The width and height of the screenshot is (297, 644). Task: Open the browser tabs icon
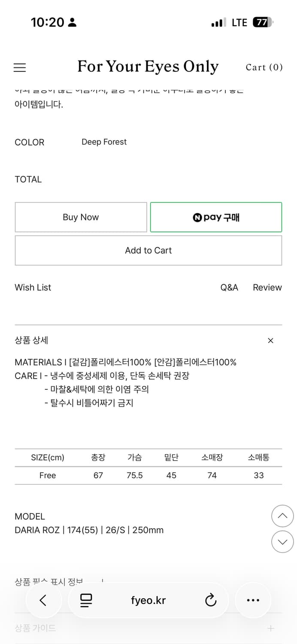click(86, 601)
